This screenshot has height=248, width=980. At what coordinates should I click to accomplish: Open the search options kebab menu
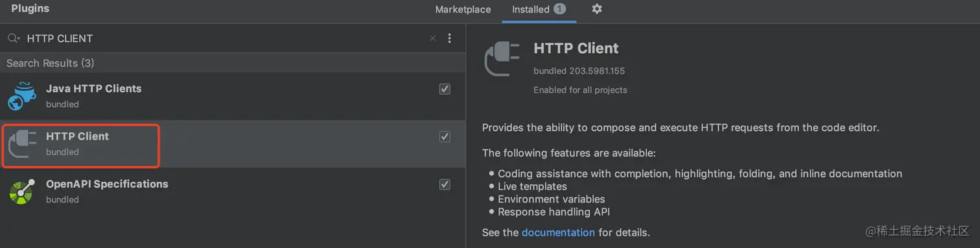(x=450, y=38)
